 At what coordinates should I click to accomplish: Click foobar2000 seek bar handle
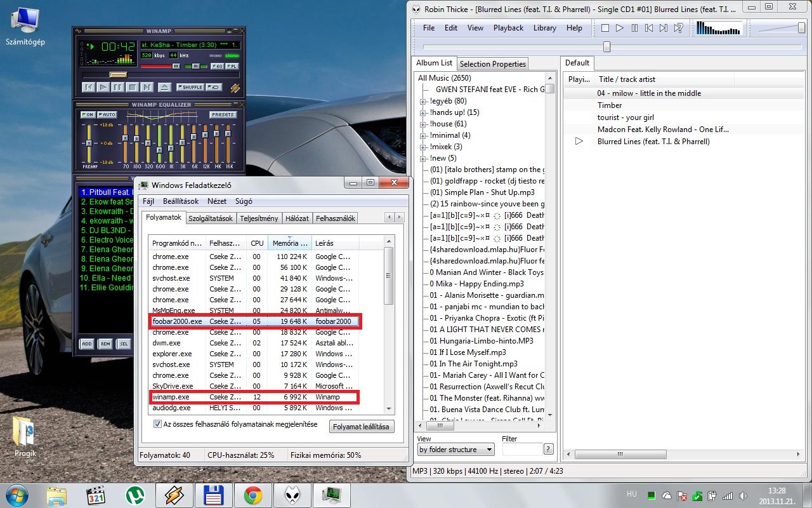point(606,47)
